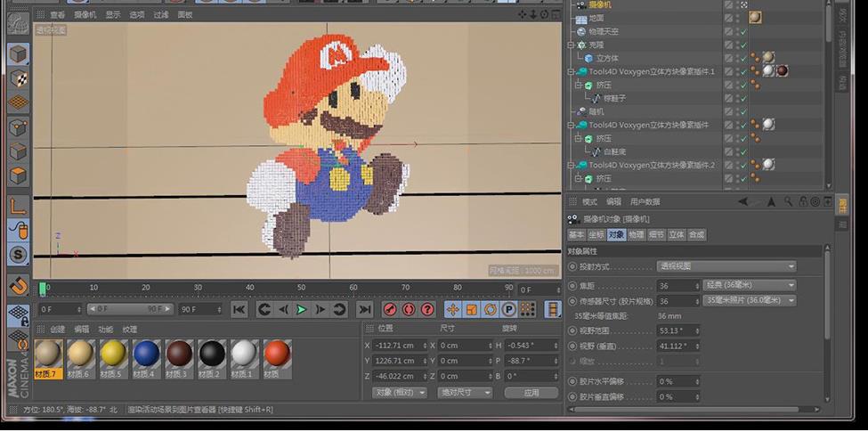Select the yellow 材质.5 material
The height and width of the screenshot is (432, 868).
tap(113, 359)
